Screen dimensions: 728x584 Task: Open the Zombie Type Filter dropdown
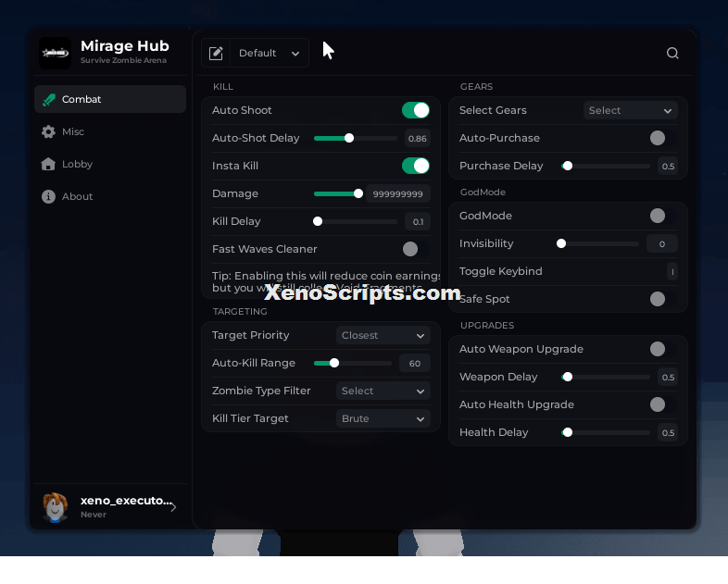pos(383,391)
